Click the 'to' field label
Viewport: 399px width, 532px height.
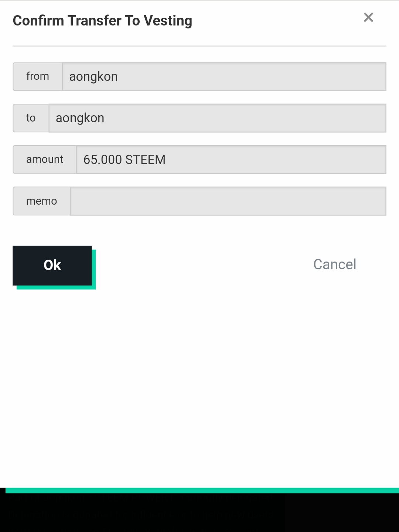pyautogui.click(x=31, y=118)
